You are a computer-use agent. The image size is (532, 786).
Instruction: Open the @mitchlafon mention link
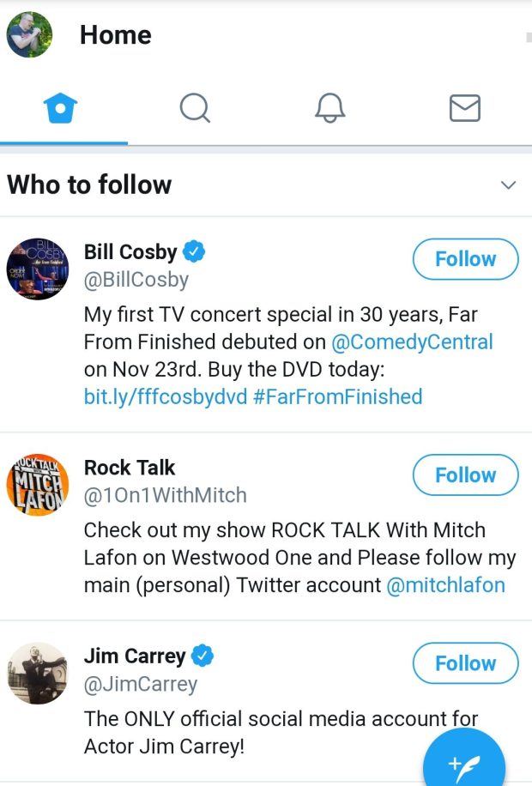coord(445,585)
